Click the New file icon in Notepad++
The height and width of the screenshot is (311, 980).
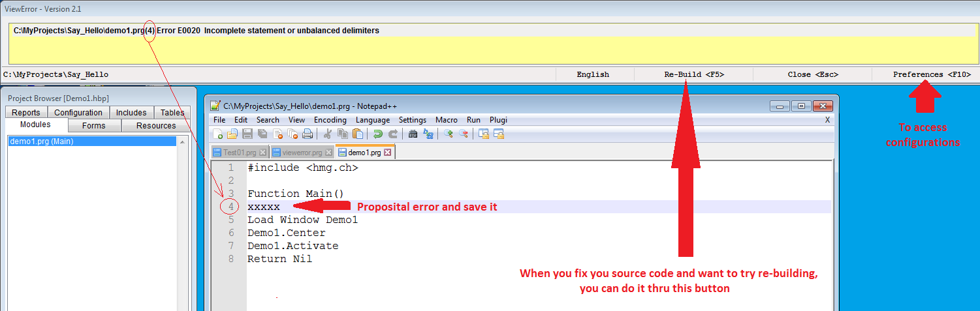[219, 134]
